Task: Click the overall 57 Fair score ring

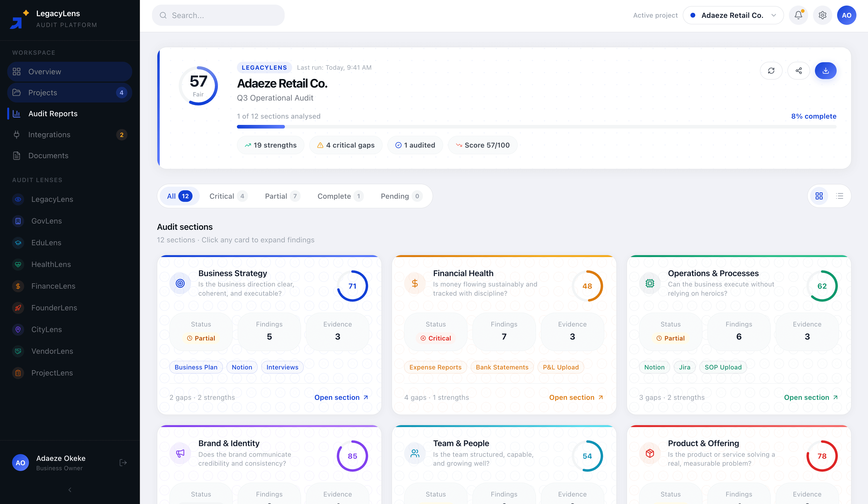Action: pyautogui.click(x=198, y=86)
